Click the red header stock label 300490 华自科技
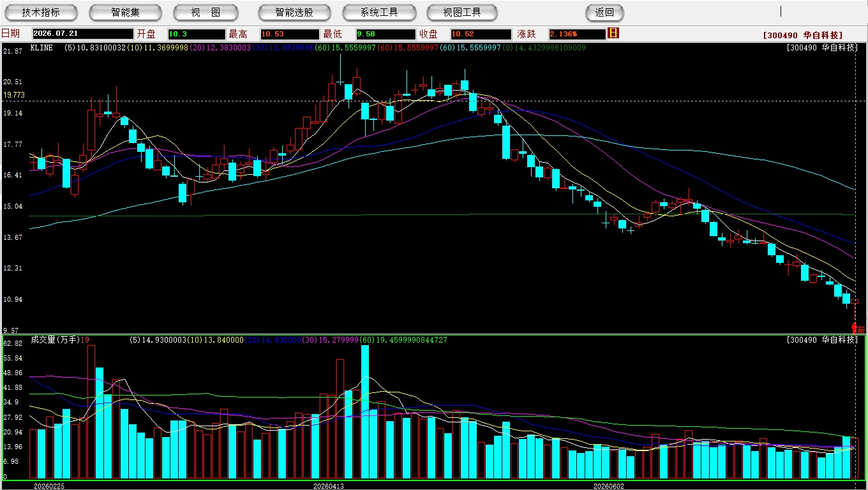 point(803,35)
